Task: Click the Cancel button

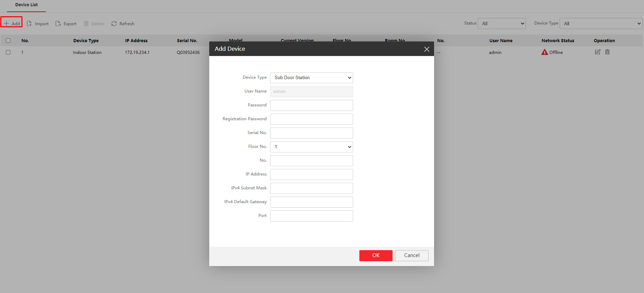Action: (412, 256)
